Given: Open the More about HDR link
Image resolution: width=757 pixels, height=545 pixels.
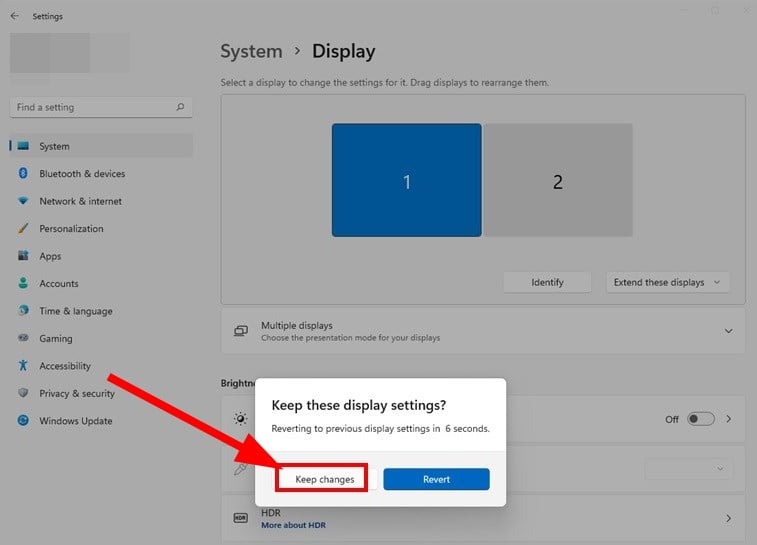Looking at the screenshot, I should 294,525.
